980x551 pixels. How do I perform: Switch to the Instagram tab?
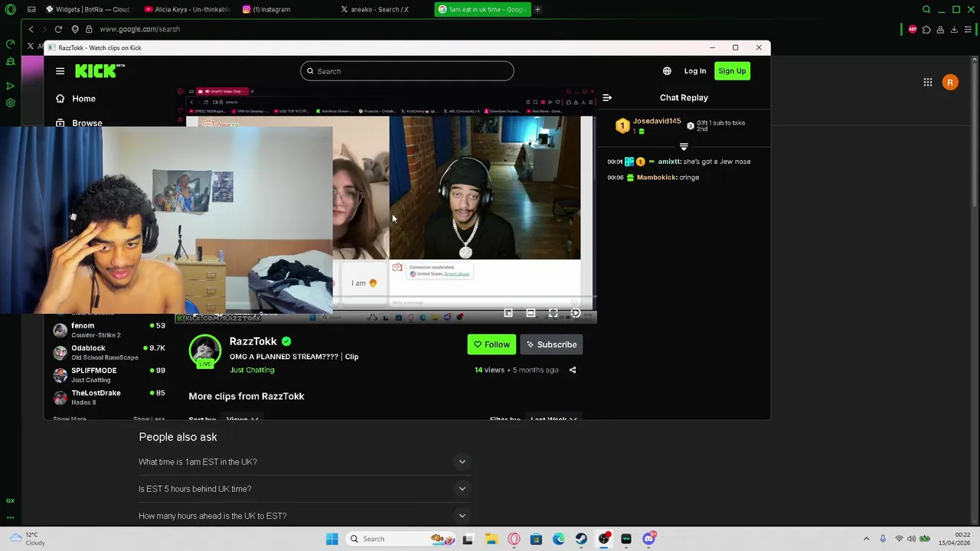tap(285, 9)
